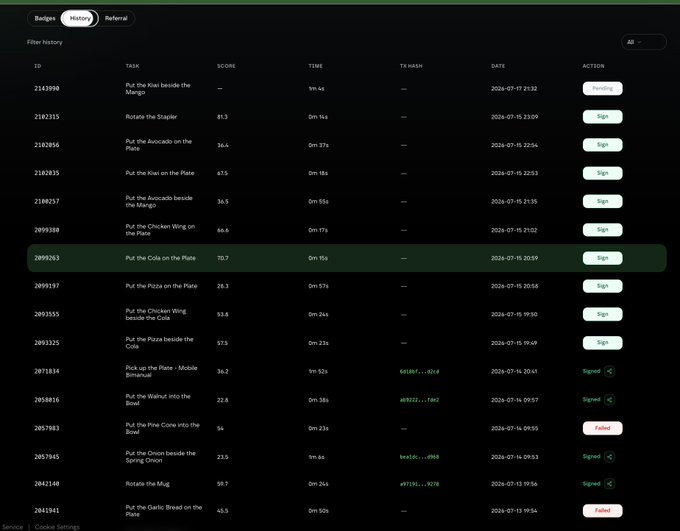Share the signed task 2071834

point(609,371)
